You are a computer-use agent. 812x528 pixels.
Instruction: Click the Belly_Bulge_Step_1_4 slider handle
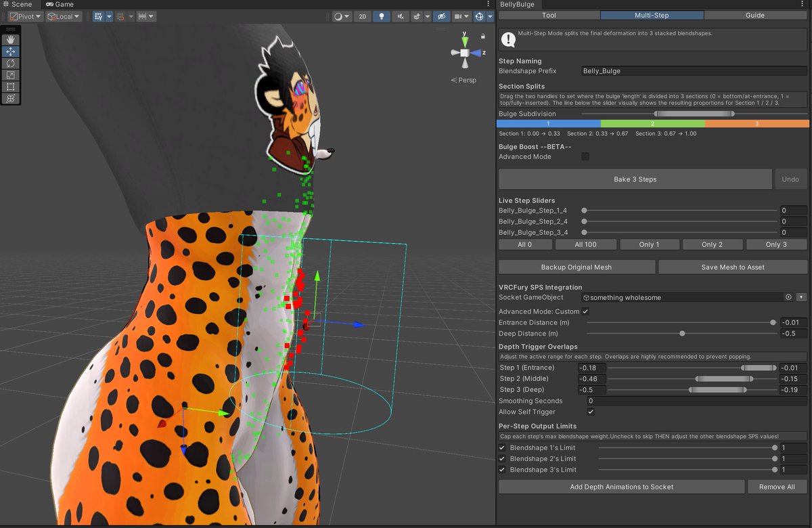pos(584,211)
